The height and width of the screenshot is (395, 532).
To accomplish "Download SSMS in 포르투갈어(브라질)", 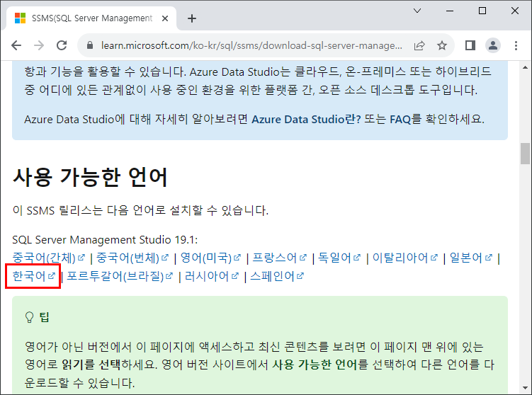I will [120, 276].
